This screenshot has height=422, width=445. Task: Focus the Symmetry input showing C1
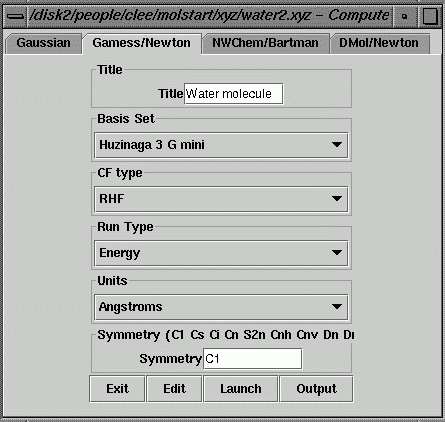(x=253, y=359)
